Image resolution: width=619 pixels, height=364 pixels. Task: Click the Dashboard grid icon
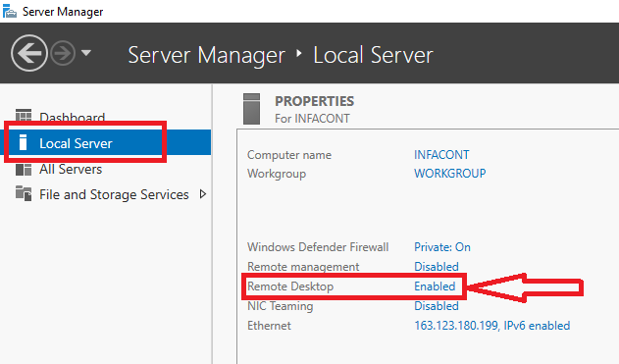[x=24, y=117]
